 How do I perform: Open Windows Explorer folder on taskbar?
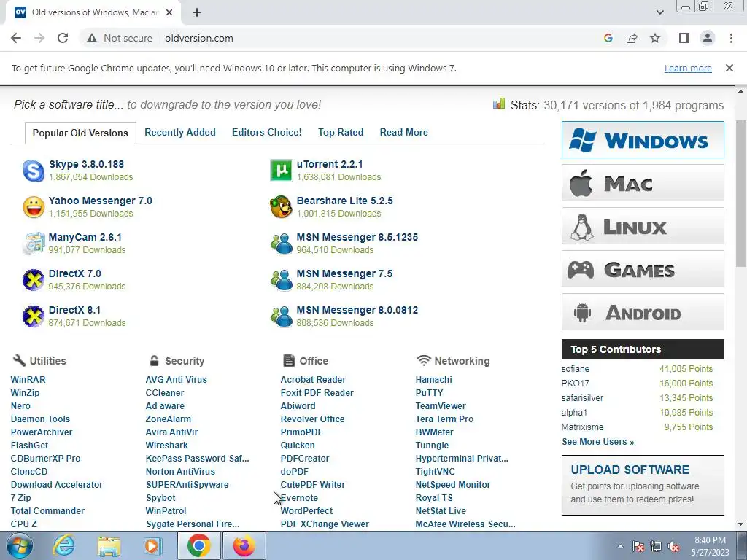[x=109, y=545]
